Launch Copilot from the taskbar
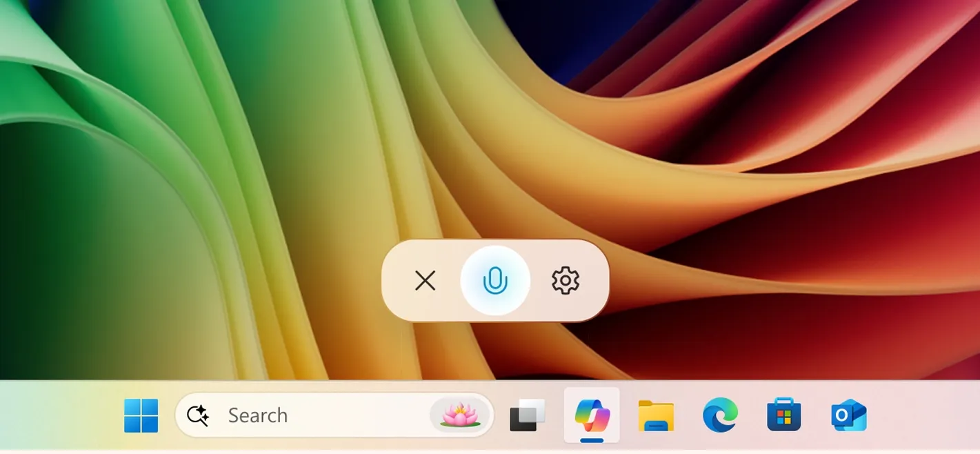 tap(592, 414)
